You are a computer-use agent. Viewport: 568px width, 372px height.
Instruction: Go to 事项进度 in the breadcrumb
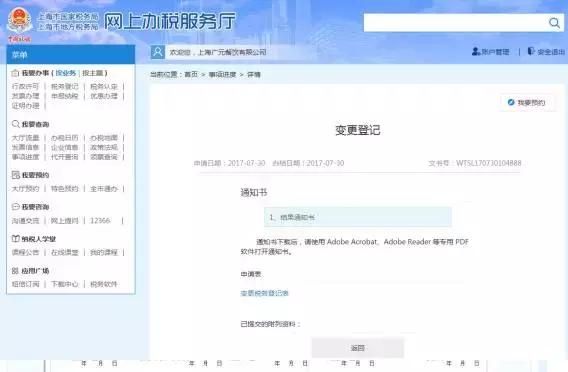coord(222,75)
